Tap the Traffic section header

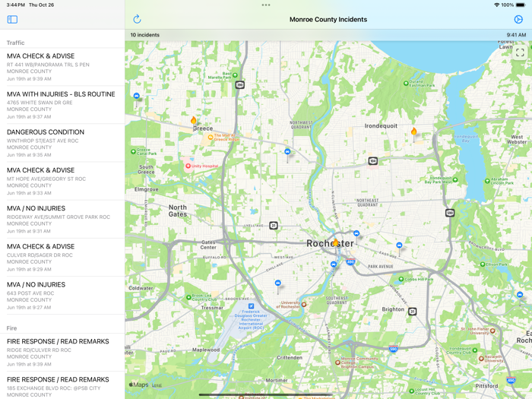click(x=16, y=43)
